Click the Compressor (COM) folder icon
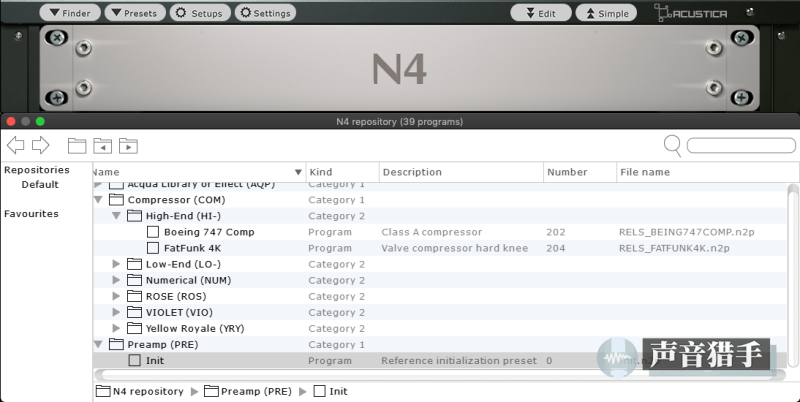This screenshot has width=800, height=402. [116, 199]
